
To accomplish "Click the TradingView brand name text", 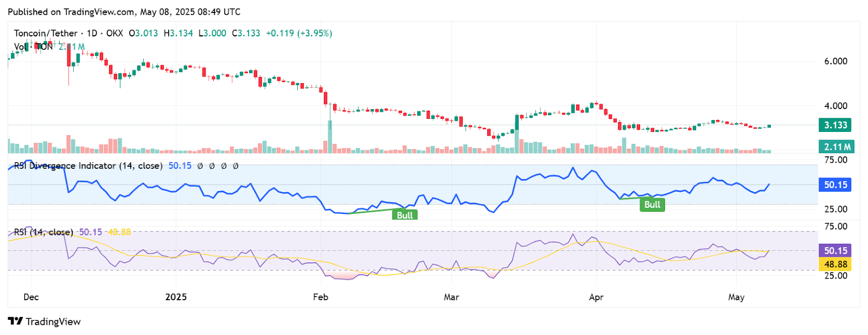I will [53, 321].
